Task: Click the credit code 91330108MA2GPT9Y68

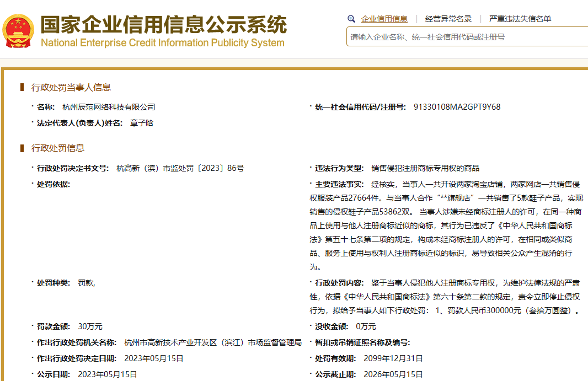Action: click(457, 107)
